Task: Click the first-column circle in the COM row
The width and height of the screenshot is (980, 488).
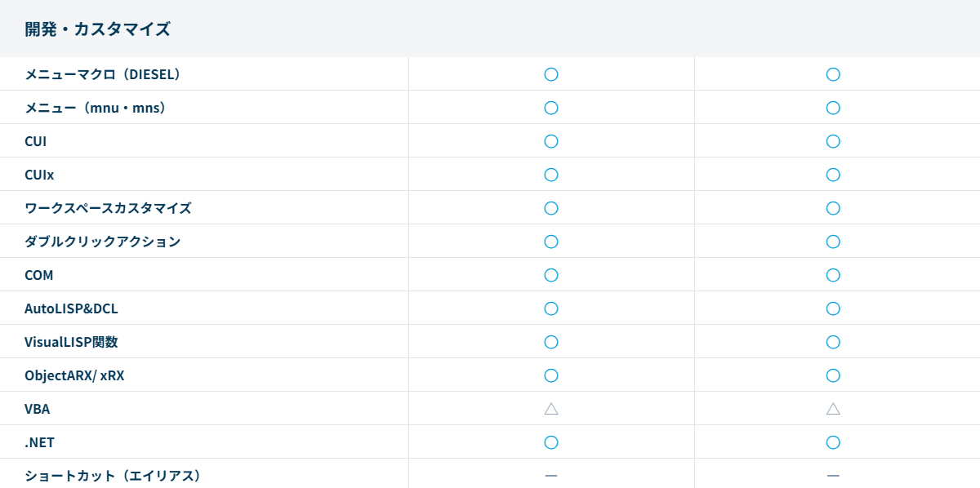Action: pyautogui.click(x=551, y=275)
